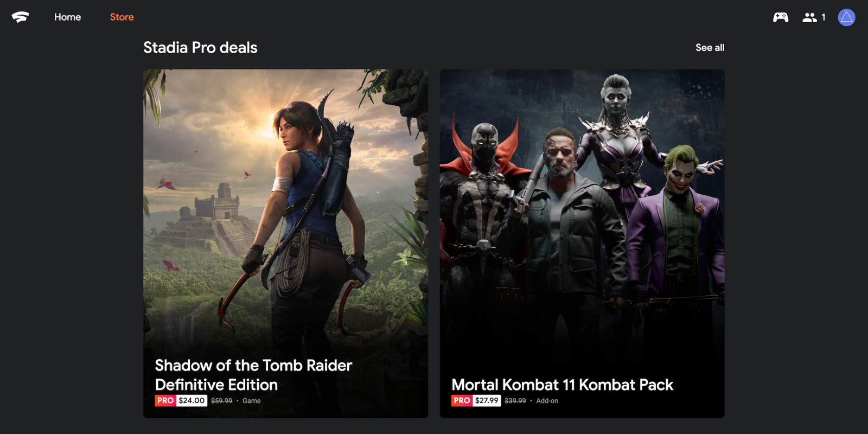Click the blue profile avatar
The height and width of the screenshot is (434, 868).
pos(846,17)
